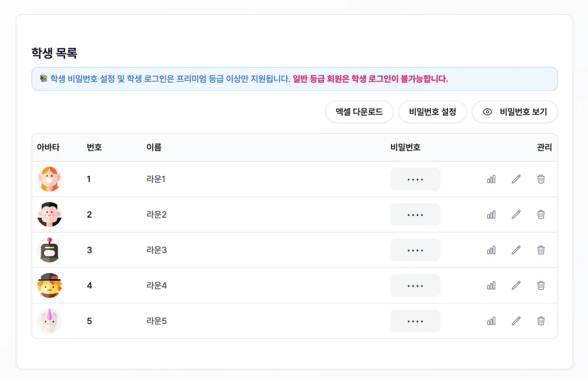Image resolution: width=588 pixels, height=380 pixels.
Task: Select masked password box for 라운3
Action: [415, 250]
